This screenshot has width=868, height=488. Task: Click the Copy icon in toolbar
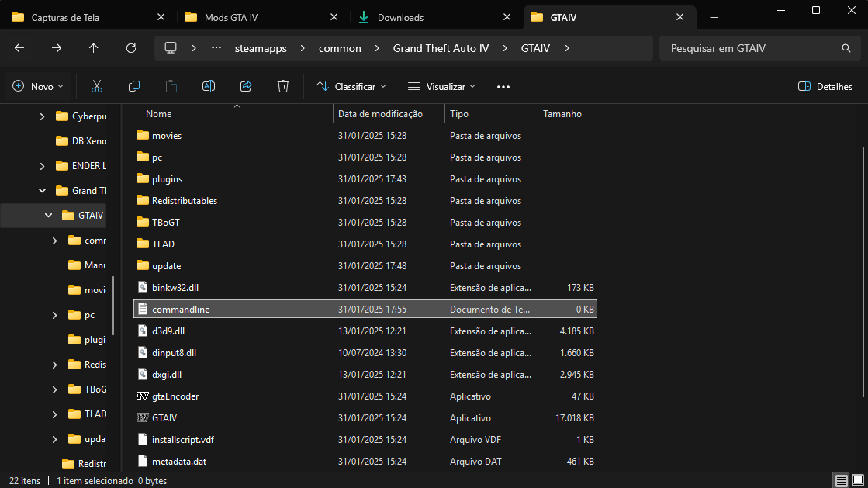[134, 86]
